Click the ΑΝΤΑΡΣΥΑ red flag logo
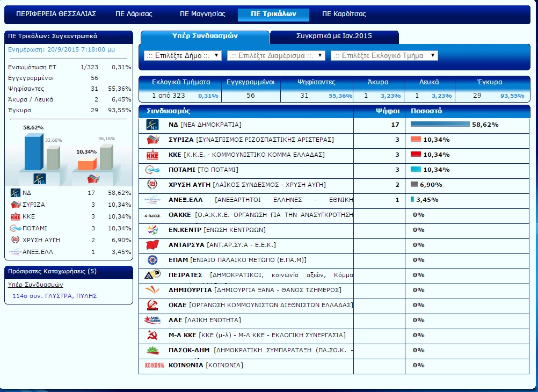538x392 pixels. (152, 245)
